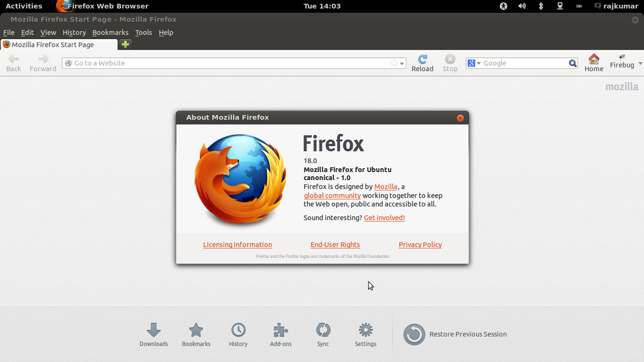Open the Help menu
644x362 pixels.
click(x=166, y=33)
